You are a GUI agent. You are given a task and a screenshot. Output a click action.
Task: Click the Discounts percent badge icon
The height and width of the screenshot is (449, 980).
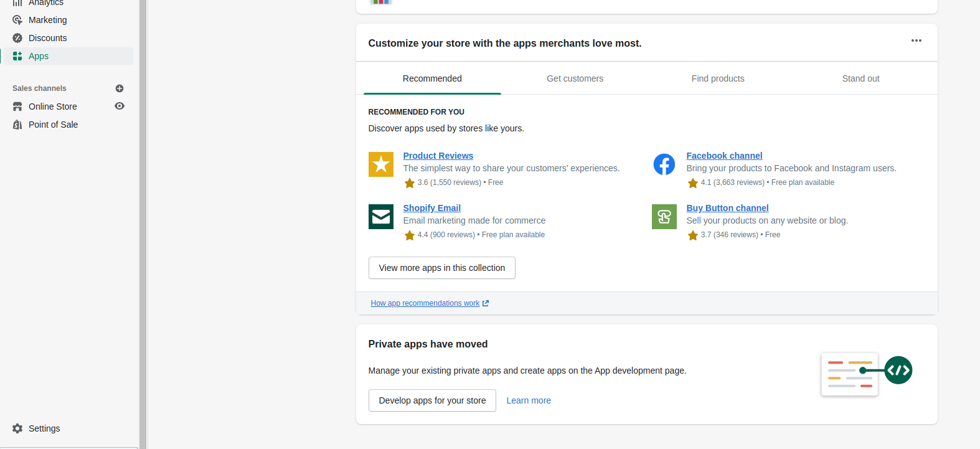pos(17,38)
